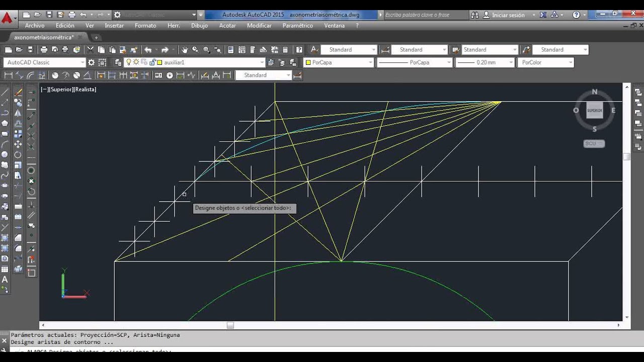
Task: Open the SCU dropdown under ViewCube
Action: pyautogui.click(x=594, y=144)
